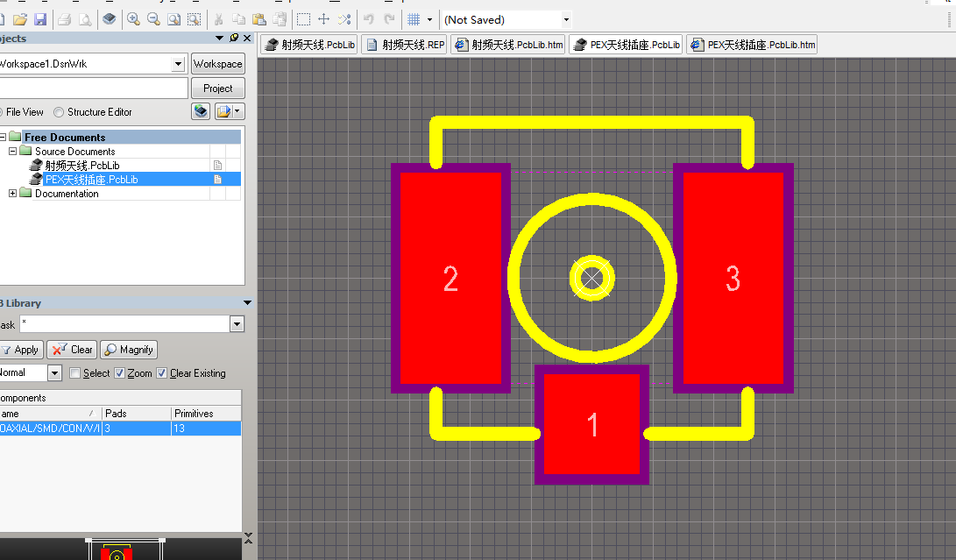Screen dimensions: 956x560
Task: Switch to the 射频天线.PcbLib tab
Action: (x=309, y=45)
